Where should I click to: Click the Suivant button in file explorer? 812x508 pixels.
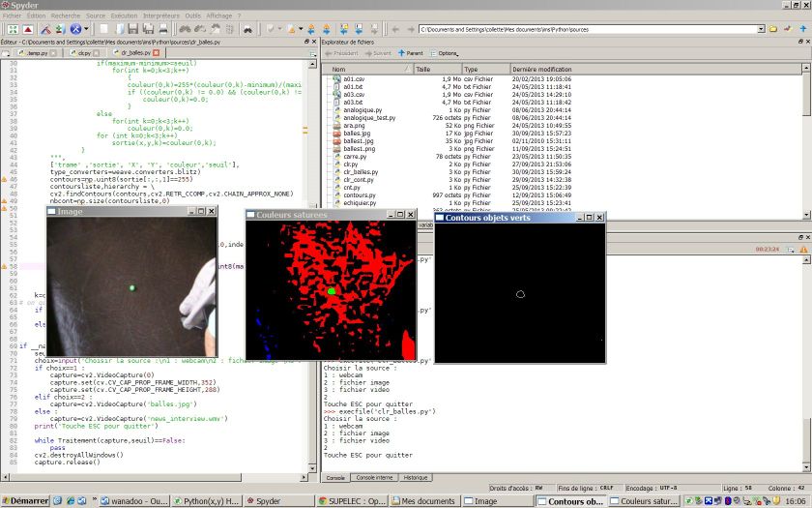pos(378,53)
